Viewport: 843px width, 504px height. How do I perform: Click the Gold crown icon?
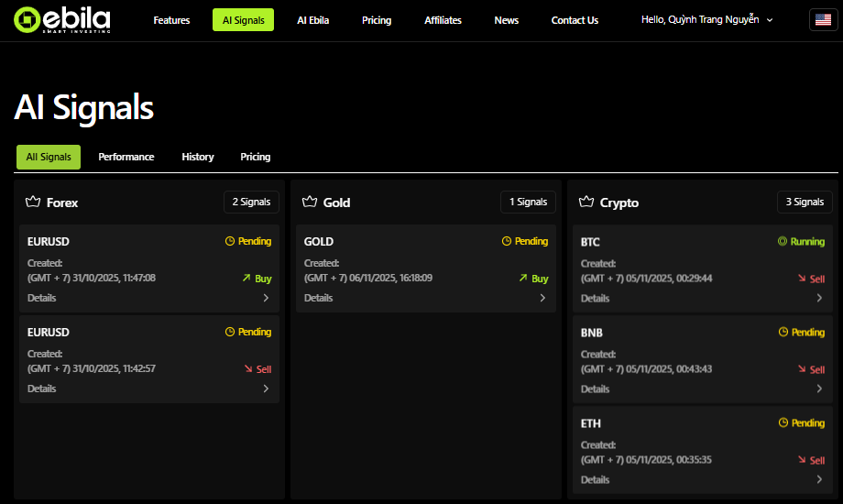[x=310, y=203]
